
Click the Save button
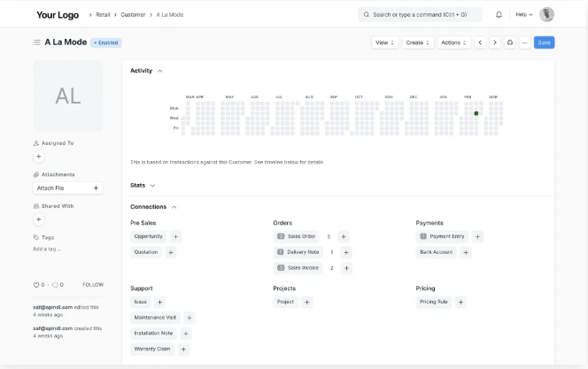pos(544,42)
